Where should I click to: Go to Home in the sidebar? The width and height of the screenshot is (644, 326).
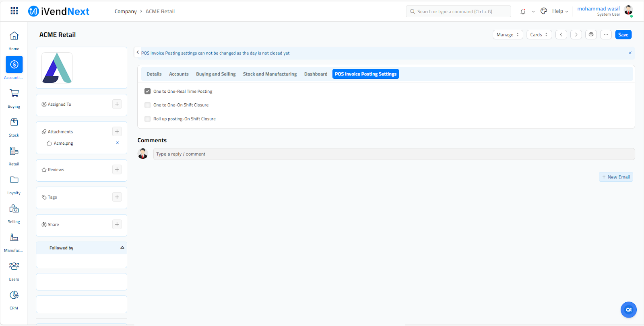pos(14,41)
